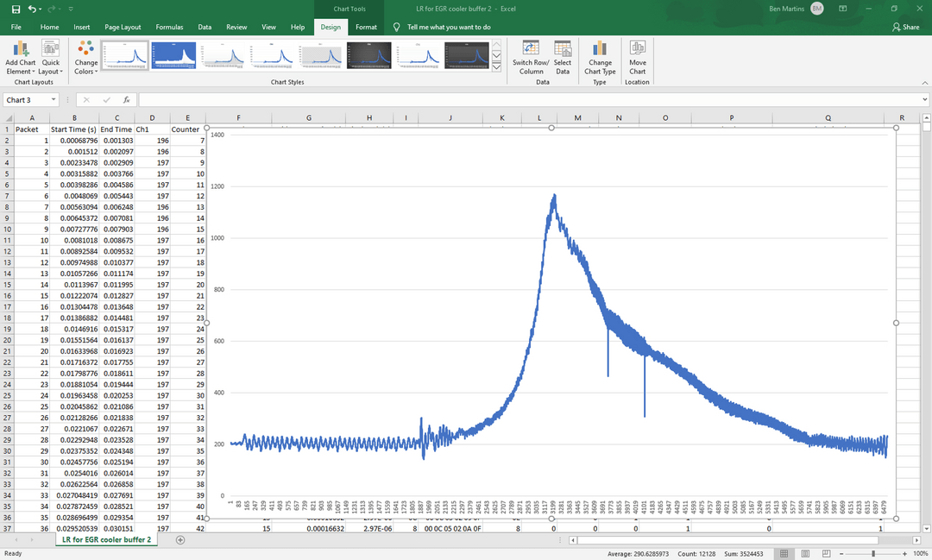Image resolution: width=932 pixels, height=560 pixels.
Task: Open Ribbon Display Options
Action: click(842, 9)
